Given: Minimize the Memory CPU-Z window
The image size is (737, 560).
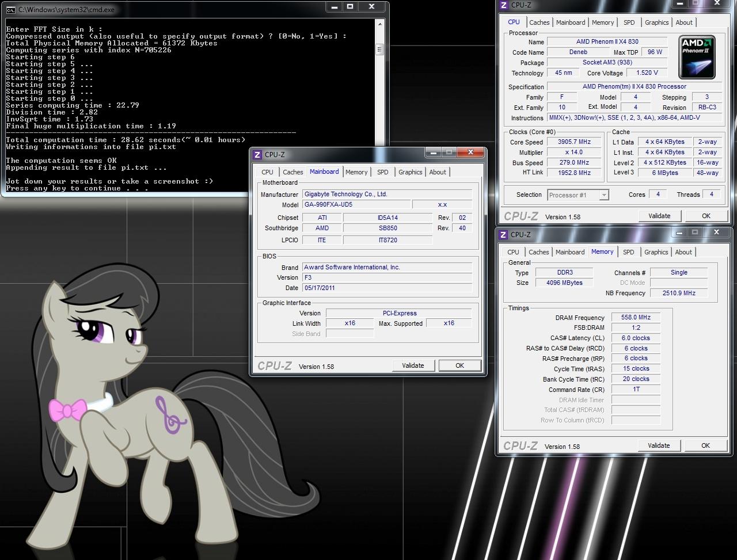Looking at the screenshot, I should pos(679,232).
